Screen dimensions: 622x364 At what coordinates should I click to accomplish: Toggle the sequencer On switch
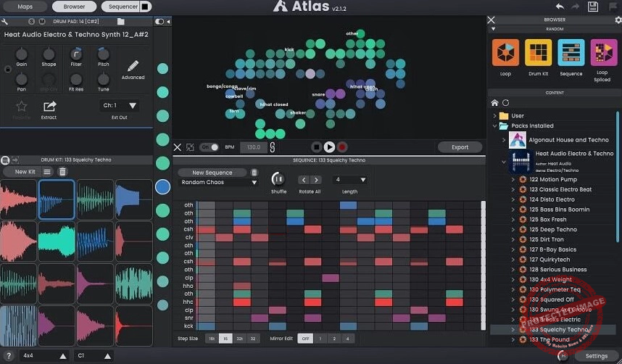[x=209, y=147]
